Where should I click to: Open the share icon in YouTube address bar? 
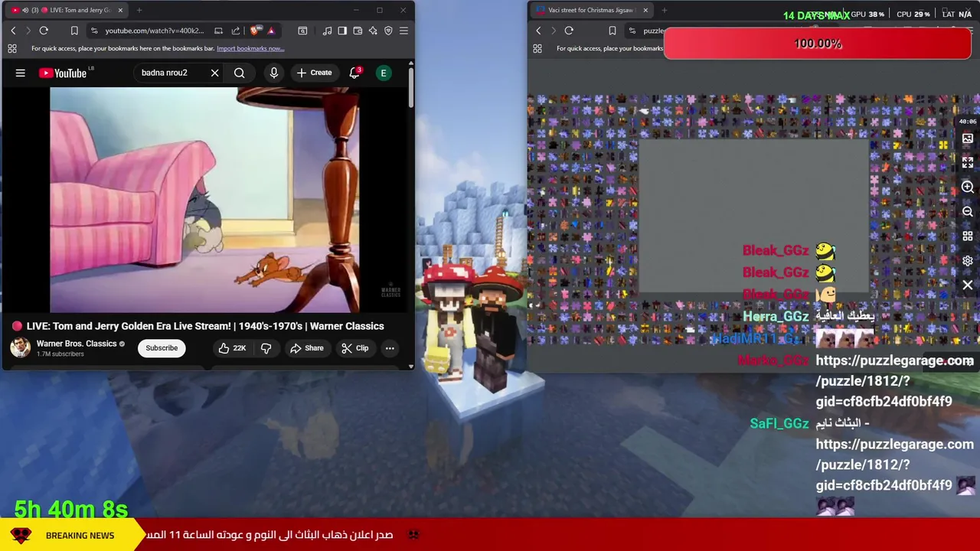point(236,31)
